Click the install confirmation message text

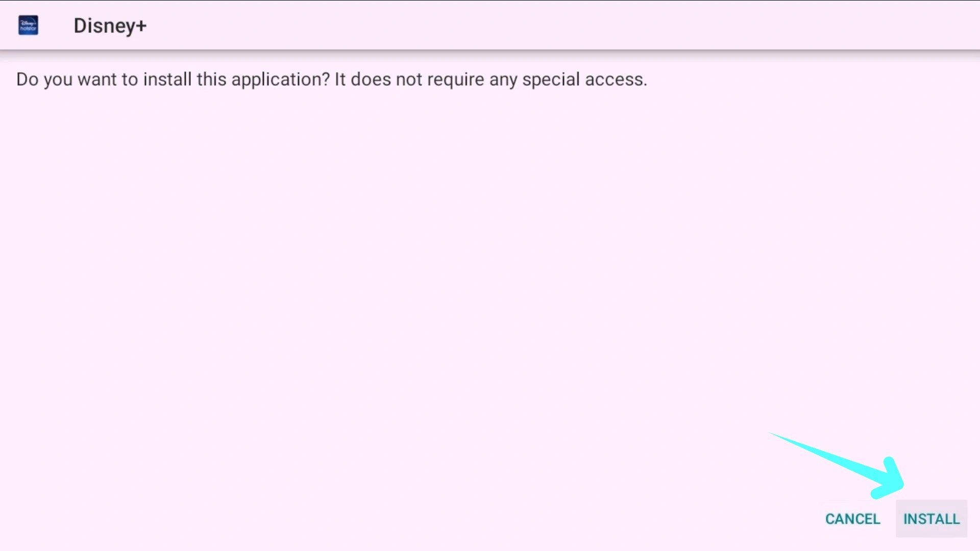(x=332, y=80)
